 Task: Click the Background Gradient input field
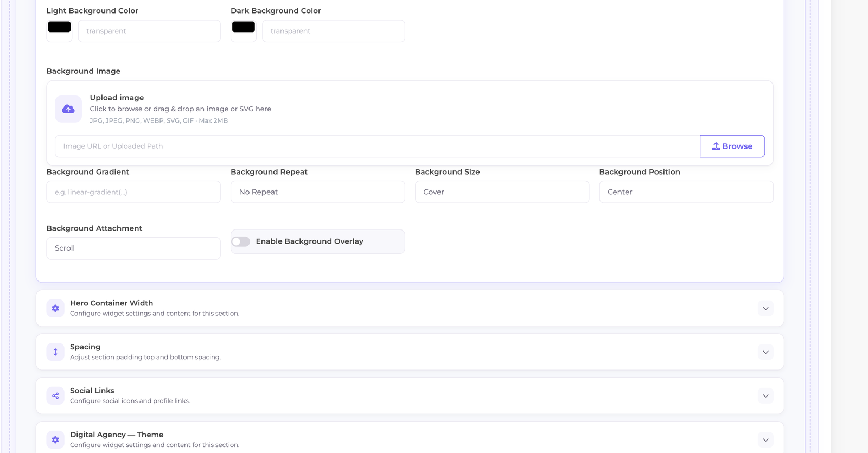(x=133, y=192)
